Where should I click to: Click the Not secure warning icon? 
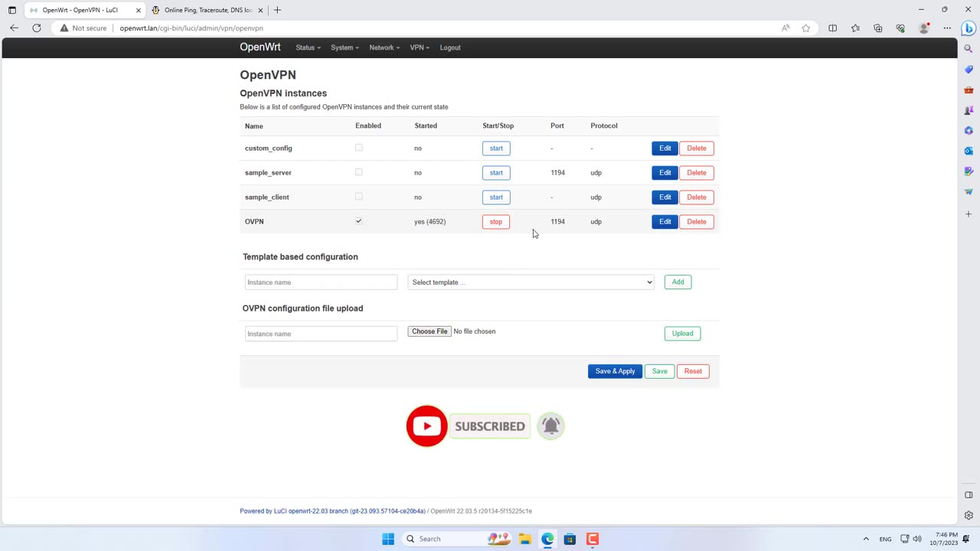[64, 28]
